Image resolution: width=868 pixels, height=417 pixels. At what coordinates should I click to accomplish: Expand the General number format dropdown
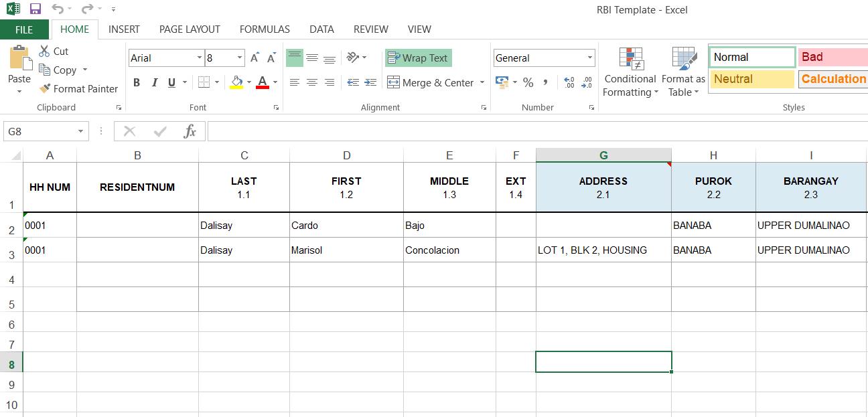coord(589,58)
